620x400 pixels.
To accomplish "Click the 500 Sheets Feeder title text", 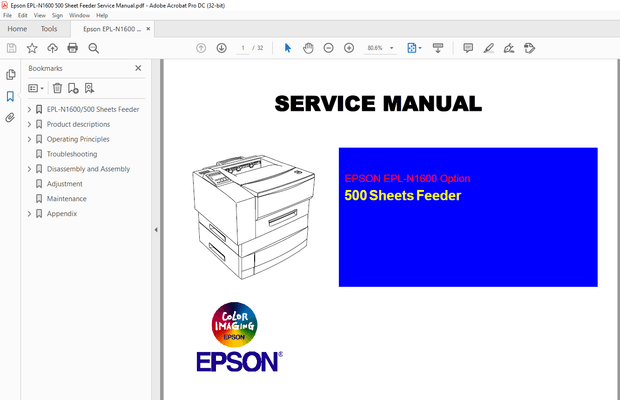I will coord(403,196).
